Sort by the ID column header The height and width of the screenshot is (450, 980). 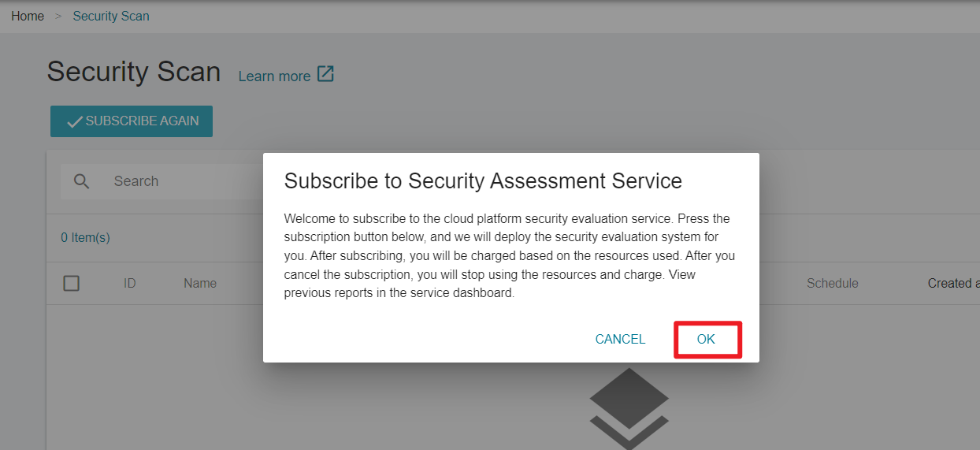pos(130,284)
